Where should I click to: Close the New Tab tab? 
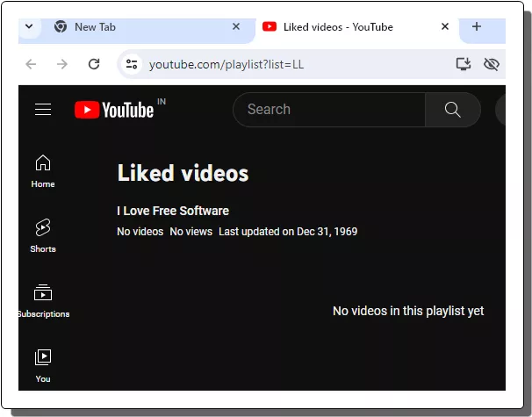236,26
